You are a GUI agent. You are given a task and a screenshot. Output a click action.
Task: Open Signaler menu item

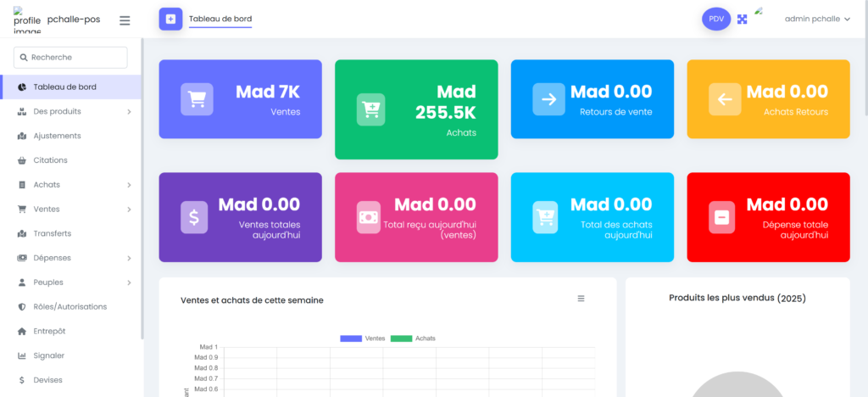[x=71, y=355]
